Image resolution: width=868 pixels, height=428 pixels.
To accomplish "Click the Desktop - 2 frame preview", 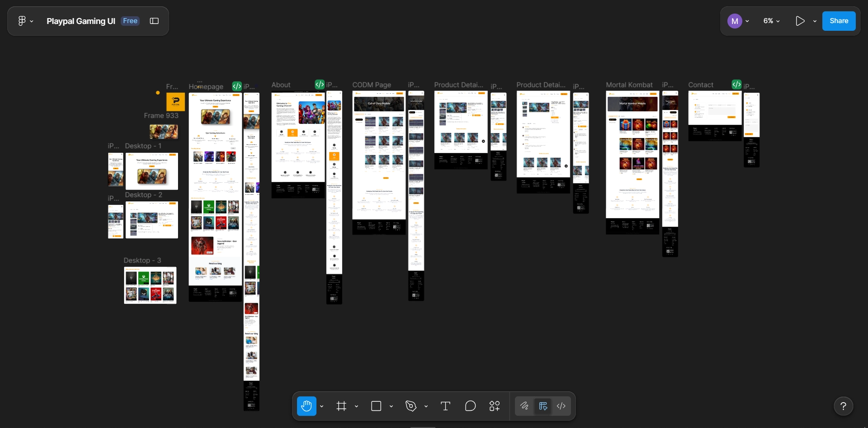I will tap(152, 220).
